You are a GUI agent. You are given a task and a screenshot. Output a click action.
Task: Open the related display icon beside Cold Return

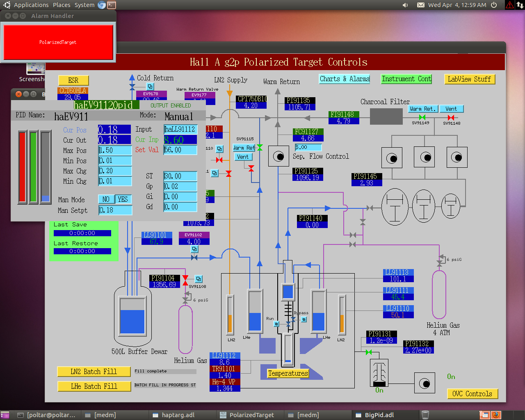coord(150,87)
